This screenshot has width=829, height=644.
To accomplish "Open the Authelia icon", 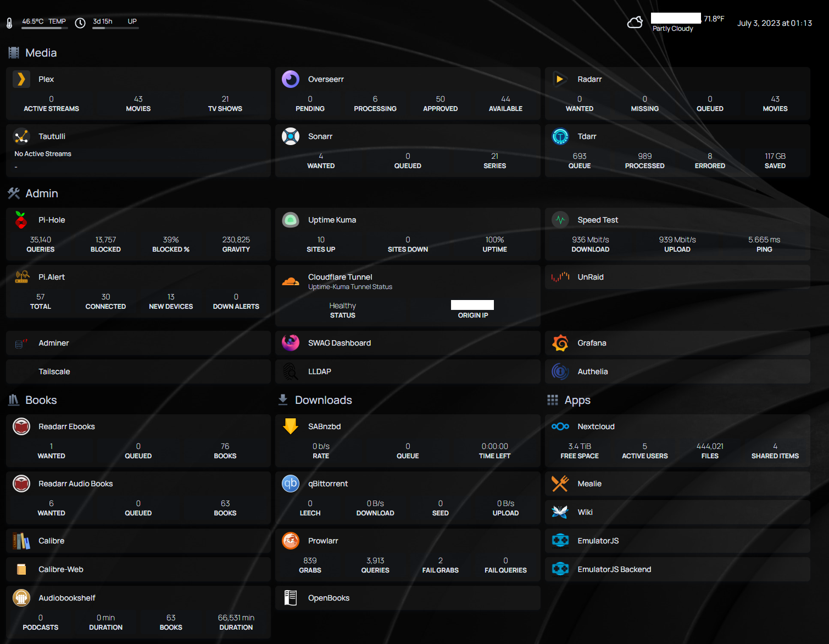I will 560,371.
